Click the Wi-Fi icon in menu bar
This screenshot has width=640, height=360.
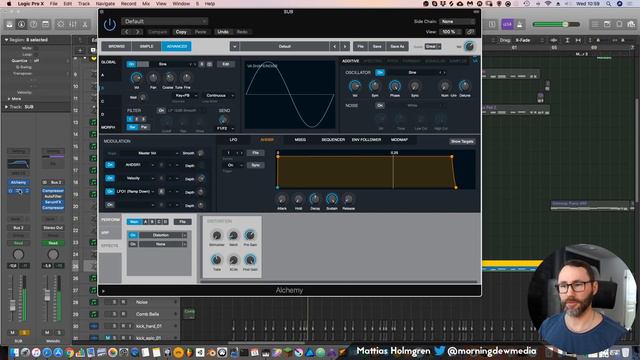point(548,4)
